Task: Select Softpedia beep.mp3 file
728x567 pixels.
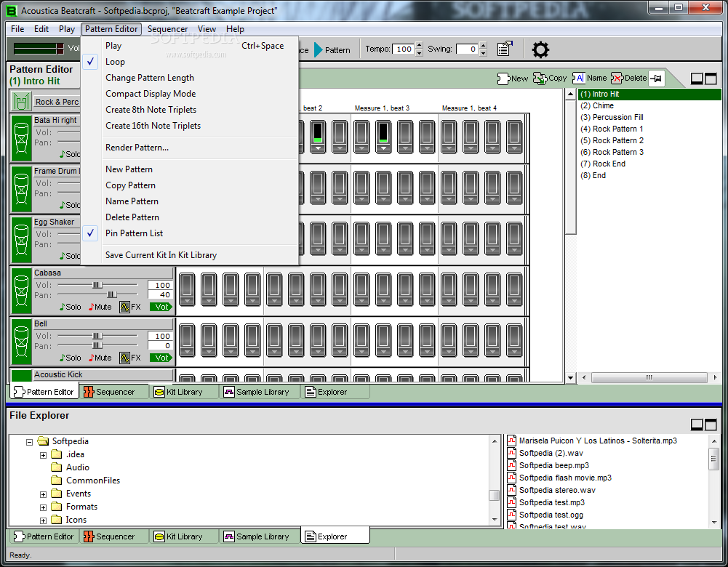Action: click(553, 465)
